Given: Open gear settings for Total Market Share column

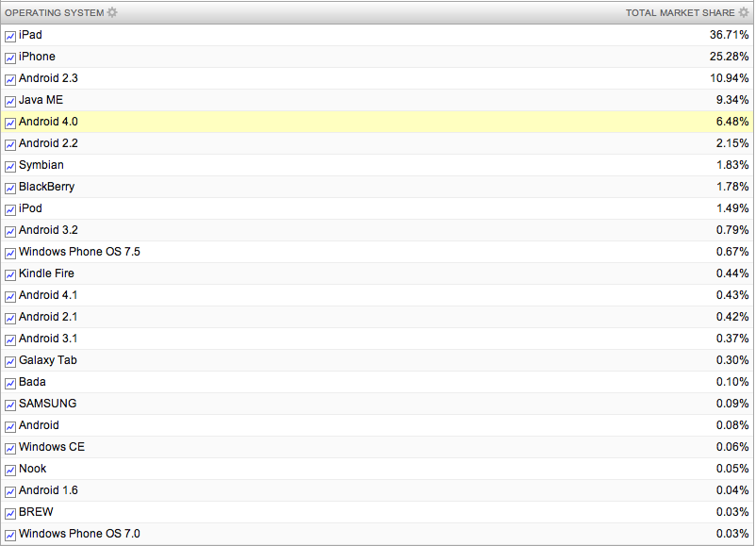Looking at the screenshot, I should pyautogui.click(x=744, y=12).
